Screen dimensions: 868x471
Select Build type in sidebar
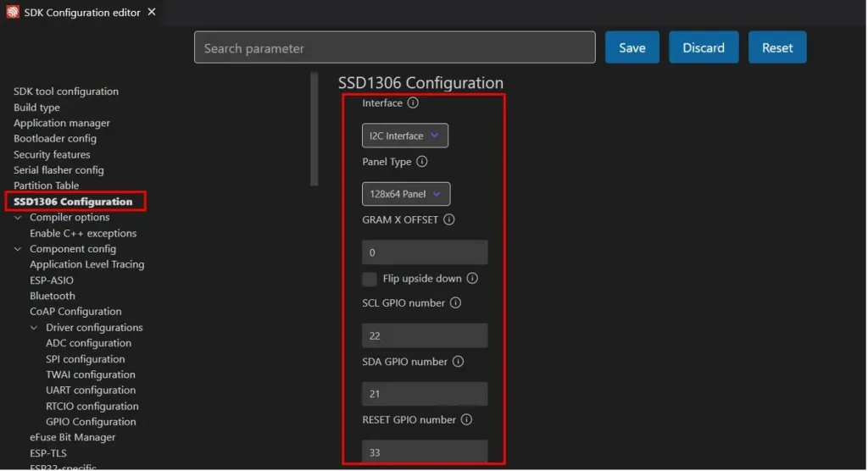(36, 108)
